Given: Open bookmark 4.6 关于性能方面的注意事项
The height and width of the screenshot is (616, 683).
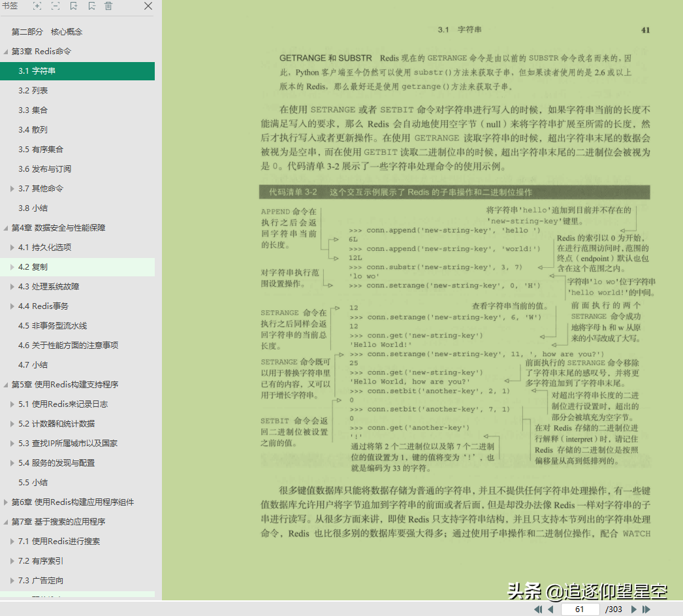Looking at the screenshot, I should 69,346.
